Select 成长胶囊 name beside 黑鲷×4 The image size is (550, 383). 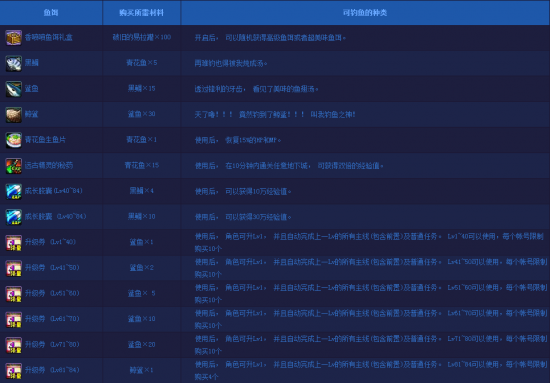tap(54, 191)
